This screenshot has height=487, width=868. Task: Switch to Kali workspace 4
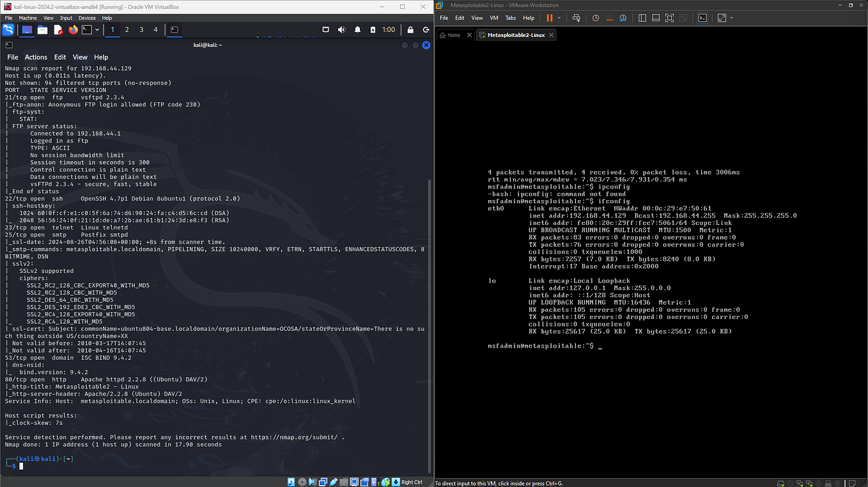point(155,29)
